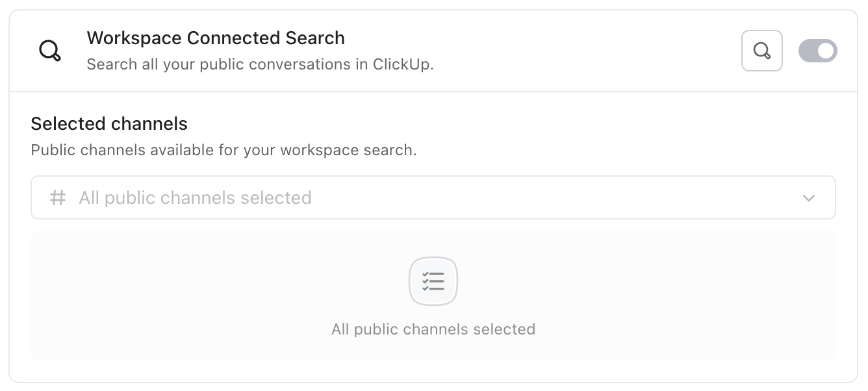Select the 'Selected channels' heading

click(x=109, y=124)
